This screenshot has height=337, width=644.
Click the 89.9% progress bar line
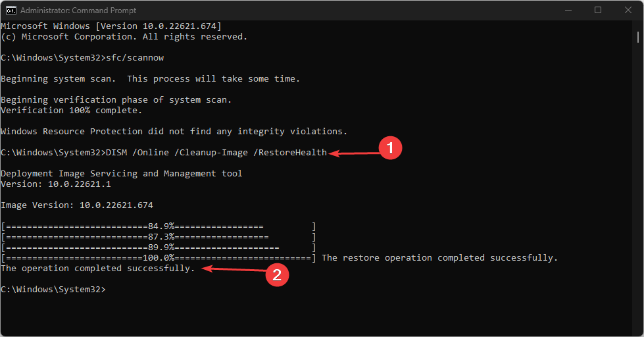[159, 247]
